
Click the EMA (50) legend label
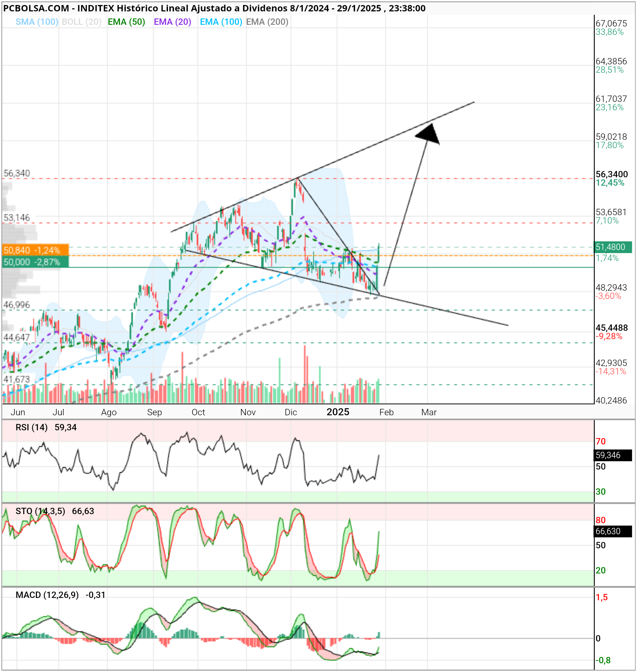pyautogui.click(x=126, y=22)
